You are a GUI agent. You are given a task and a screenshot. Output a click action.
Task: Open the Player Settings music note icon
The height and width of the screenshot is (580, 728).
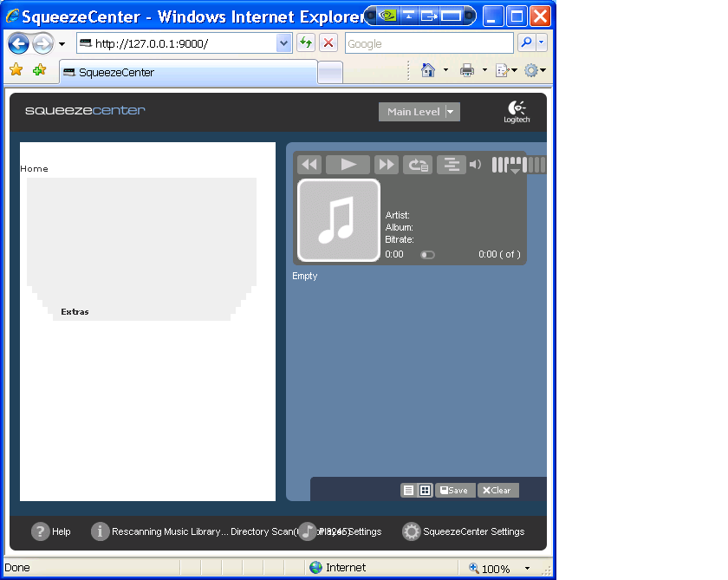tap(308, 531)
